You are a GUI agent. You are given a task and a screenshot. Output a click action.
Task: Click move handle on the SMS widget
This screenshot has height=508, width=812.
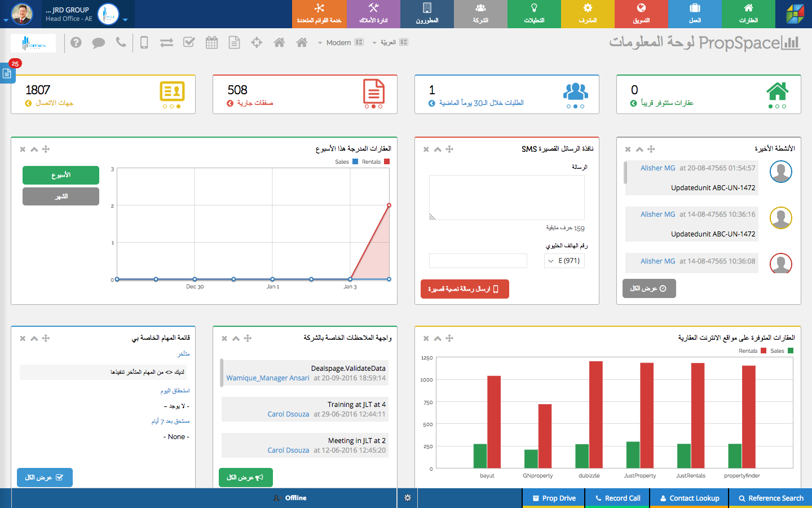449,149
